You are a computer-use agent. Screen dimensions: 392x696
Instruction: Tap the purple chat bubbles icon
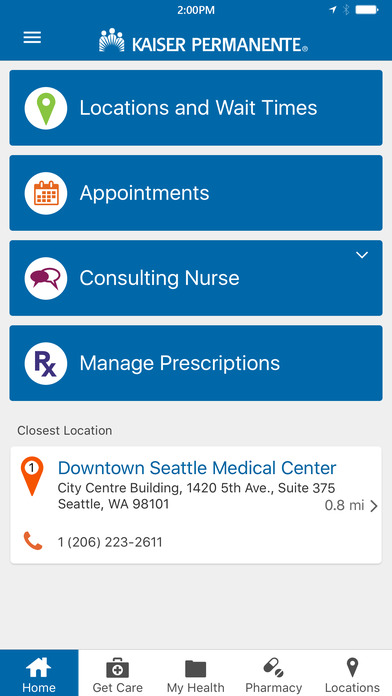46,278
